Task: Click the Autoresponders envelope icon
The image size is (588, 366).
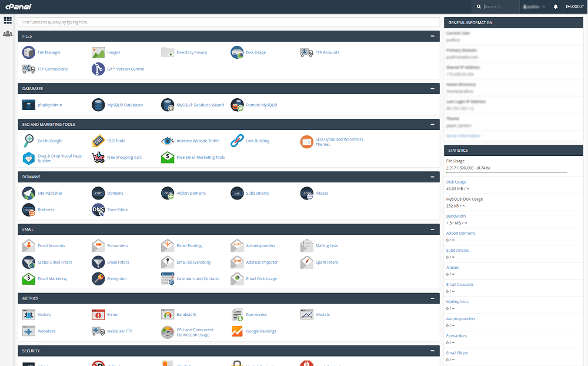Action: [x=237, y=245]
